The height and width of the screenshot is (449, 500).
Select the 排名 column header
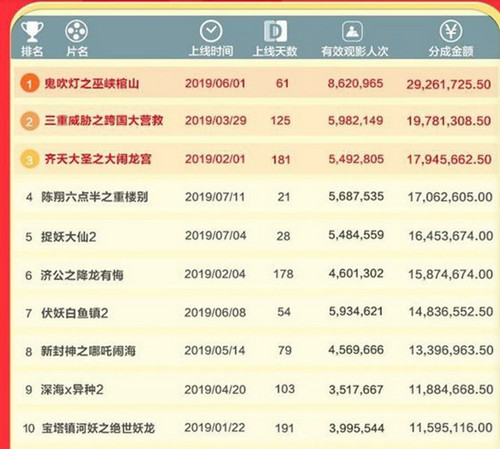coord(32,51)
